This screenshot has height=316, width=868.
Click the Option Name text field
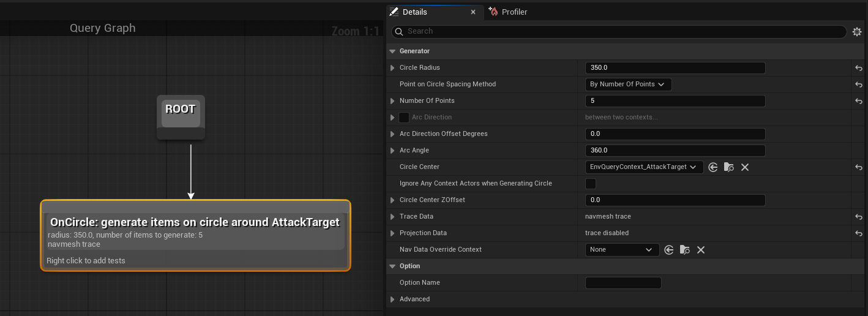[x=623, y=283]
